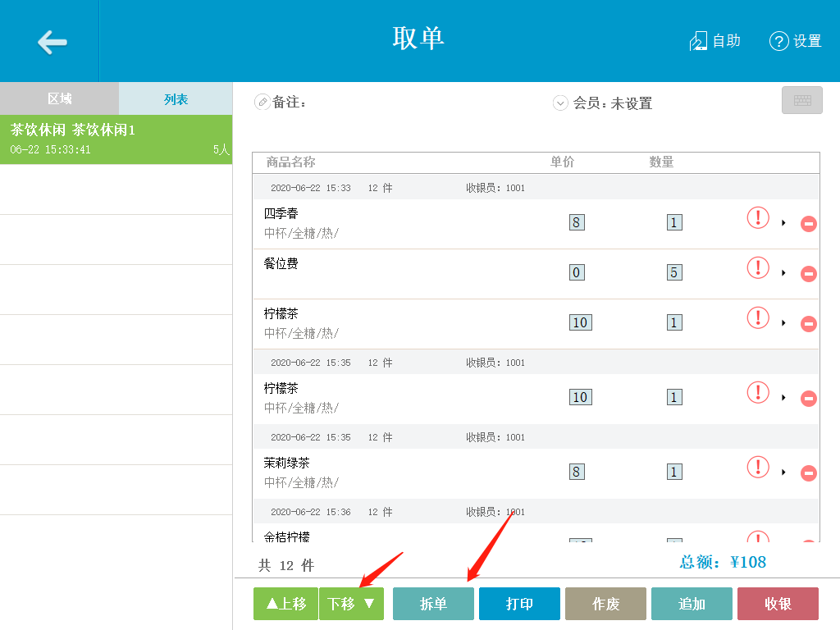
Task: Expand arrow for 柠檬茶 in 15:35 batch
Action: pyautogui.click(x=783, y=398)
